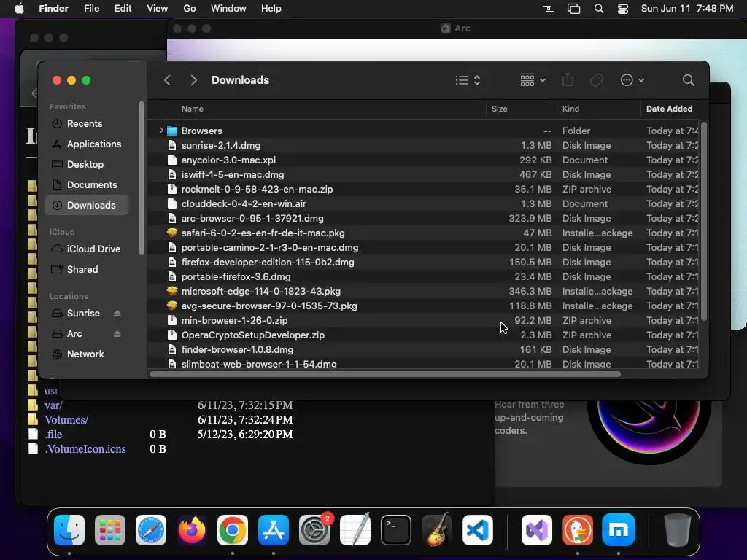
Task: Open the list view switcher control
Action: point(468,80)
